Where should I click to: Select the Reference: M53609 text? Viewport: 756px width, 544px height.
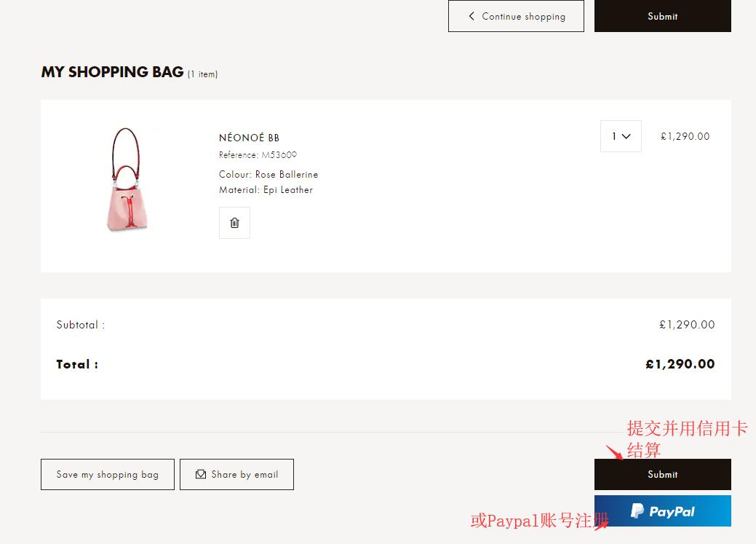[258, 155]
